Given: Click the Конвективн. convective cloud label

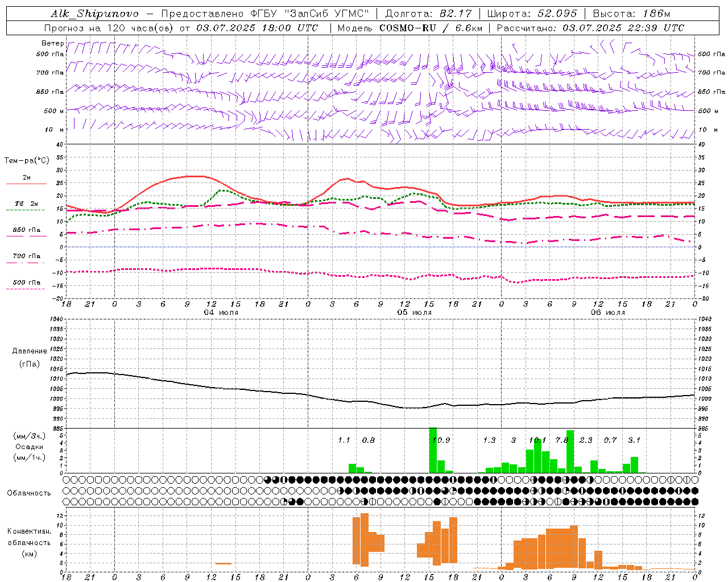Looking at the screenshot, I should pyautogui.click(x=29, y=531).
